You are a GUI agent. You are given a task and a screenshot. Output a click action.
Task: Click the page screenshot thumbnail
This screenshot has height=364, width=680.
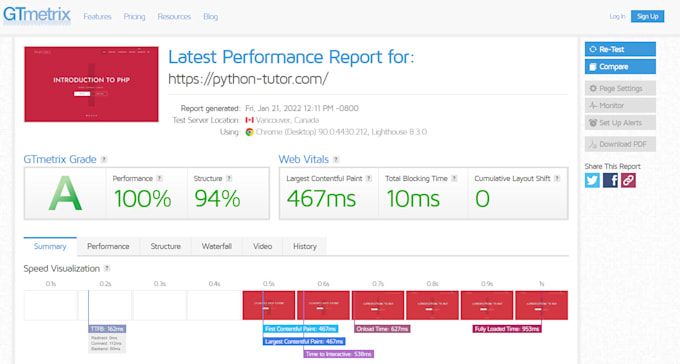coord(92,84)
